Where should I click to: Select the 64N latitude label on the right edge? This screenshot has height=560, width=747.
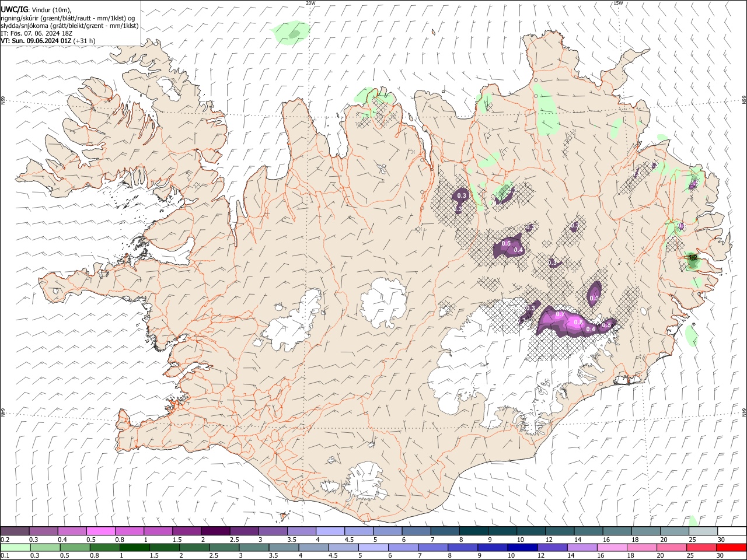click(744, 411)
